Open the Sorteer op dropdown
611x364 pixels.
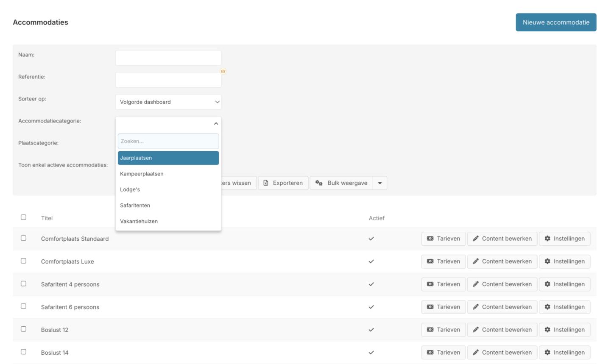(x=168, y=102)
